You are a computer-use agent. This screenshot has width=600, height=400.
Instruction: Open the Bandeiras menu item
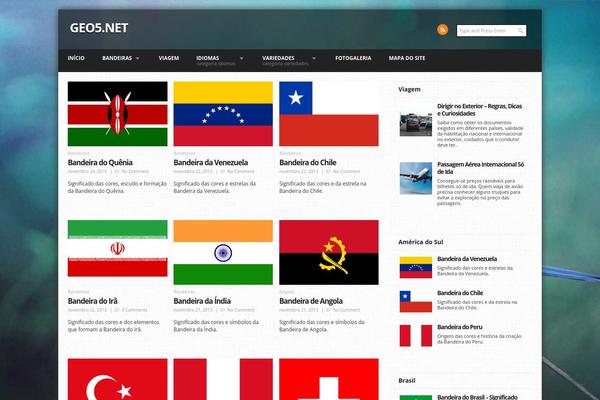(117, 58)
